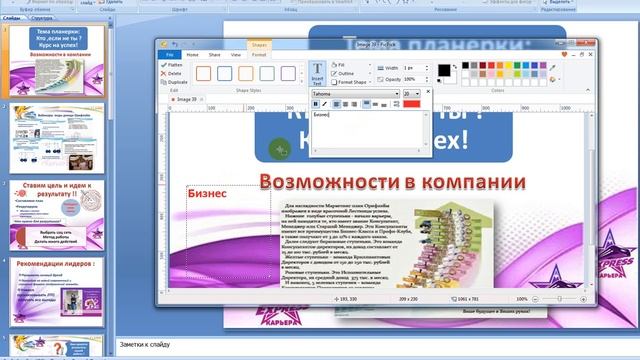Pick the yellow palette swatch

tap(509, 65)
